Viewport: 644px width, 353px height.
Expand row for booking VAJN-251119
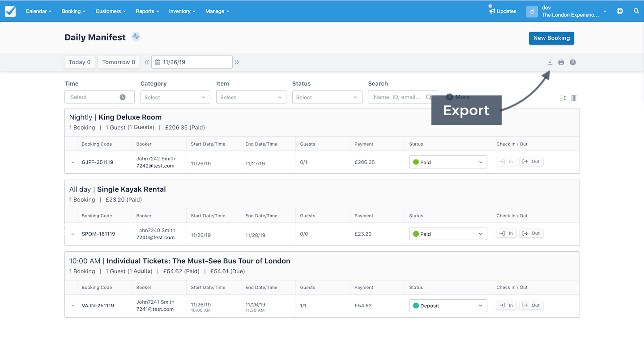(x=73, y=306)
